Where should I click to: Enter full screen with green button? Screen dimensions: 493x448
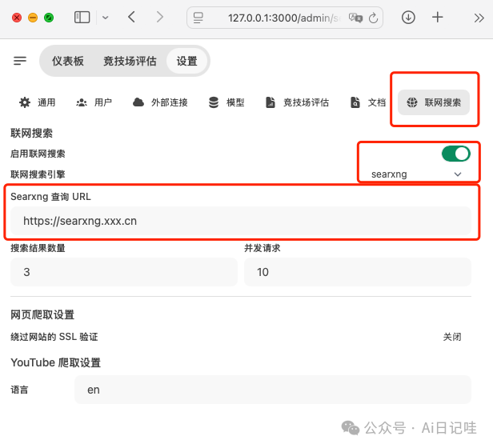click(x=49, y=18)
